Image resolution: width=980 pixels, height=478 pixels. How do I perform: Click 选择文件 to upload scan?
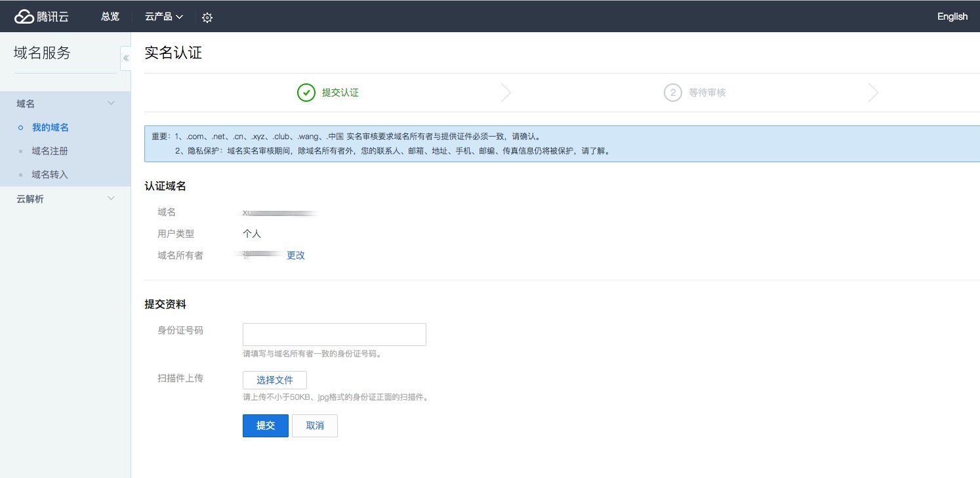pos(274,380)
